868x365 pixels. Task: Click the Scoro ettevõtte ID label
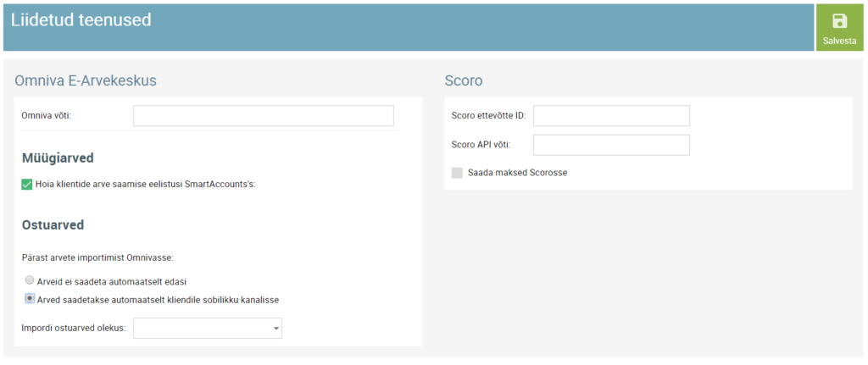coord(489,115)
